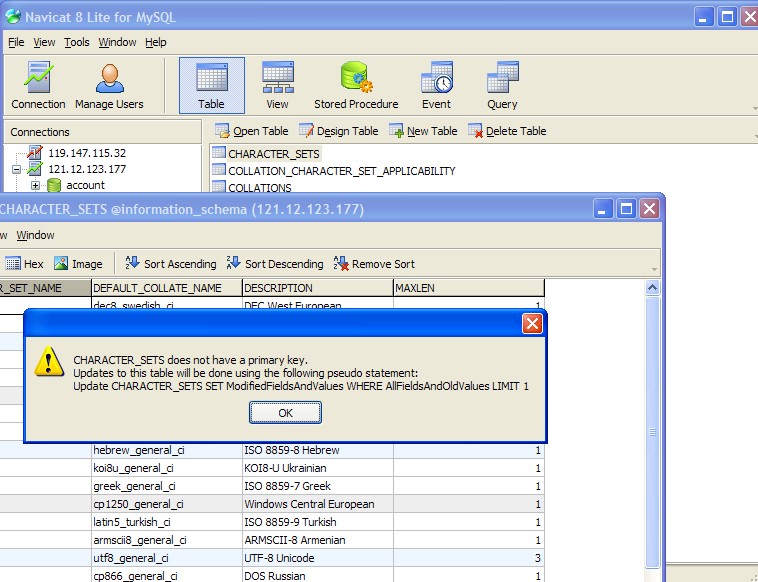The height and width of the screenshot is (582, 758).
Task: Click the _SET_NAME column header
Action: coord(45,288)
